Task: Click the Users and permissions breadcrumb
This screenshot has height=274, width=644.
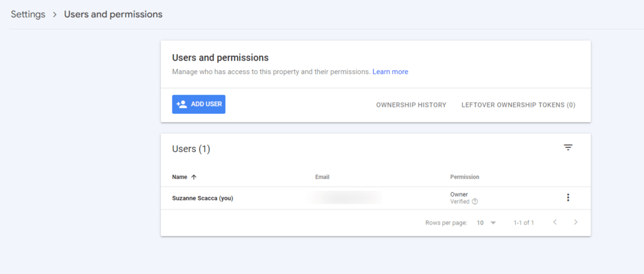Action: [x=113, y=15]
